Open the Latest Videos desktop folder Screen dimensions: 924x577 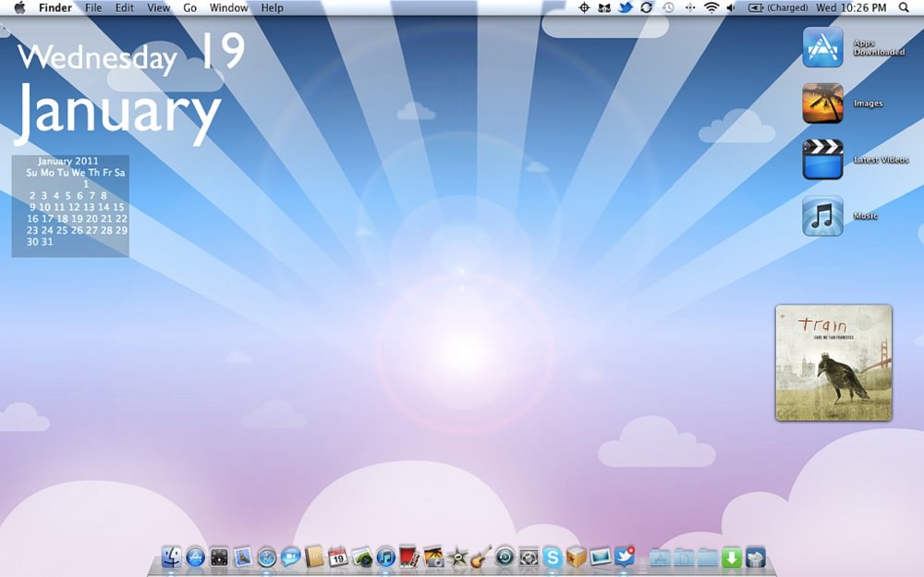tap(822, 159)
